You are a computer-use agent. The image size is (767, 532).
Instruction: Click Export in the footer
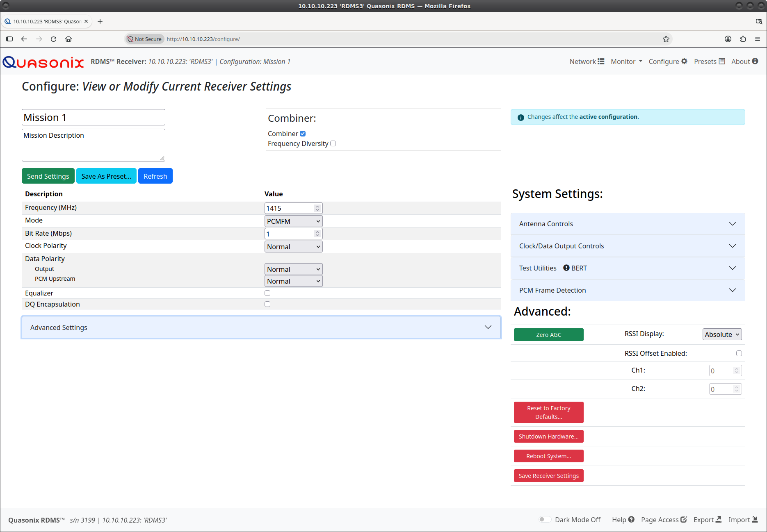point(707,520)
